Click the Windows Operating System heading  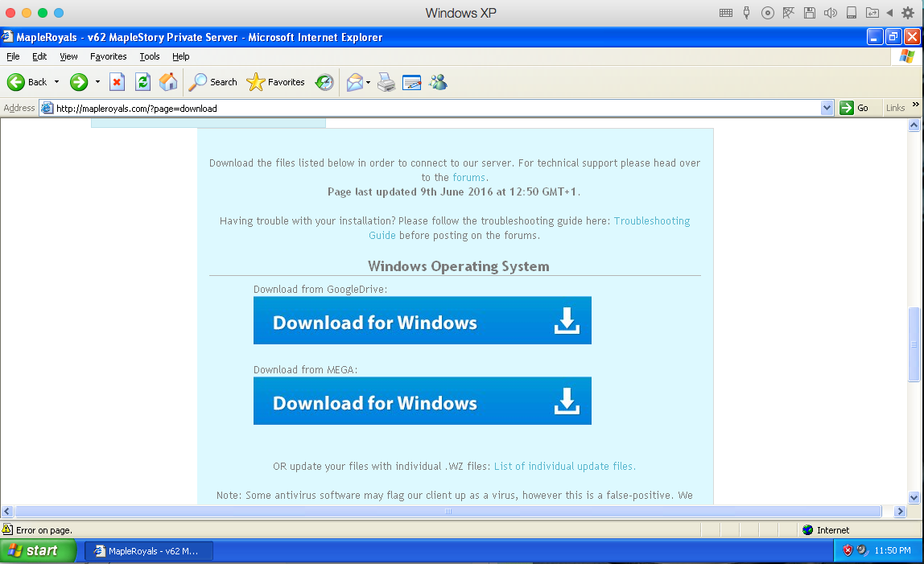(459, 266)
